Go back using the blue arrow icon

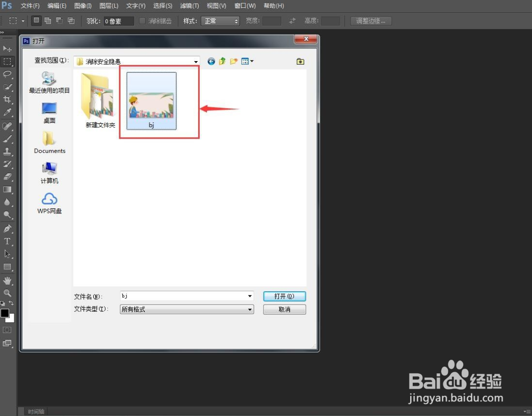click(x=211, y=62)
